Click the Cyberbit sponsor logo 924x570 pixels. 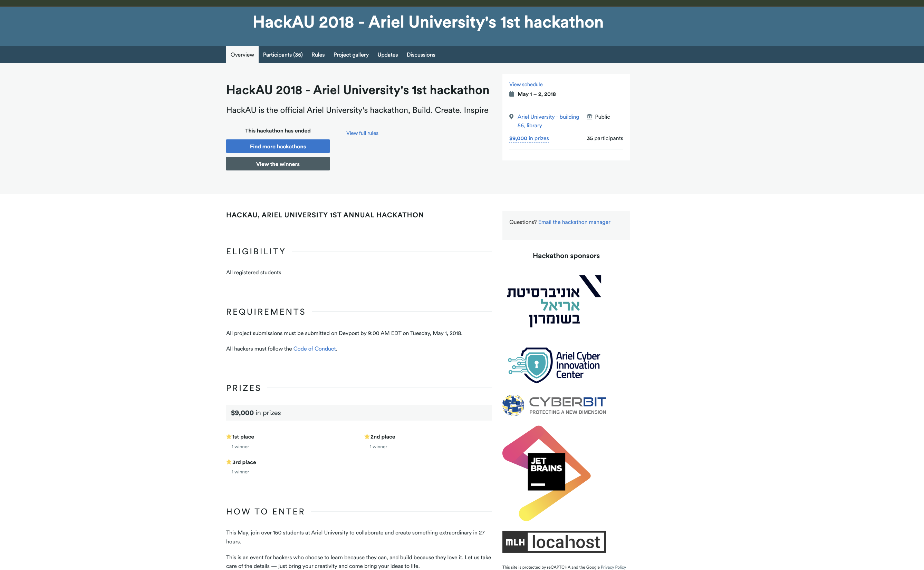click(553, 404)
